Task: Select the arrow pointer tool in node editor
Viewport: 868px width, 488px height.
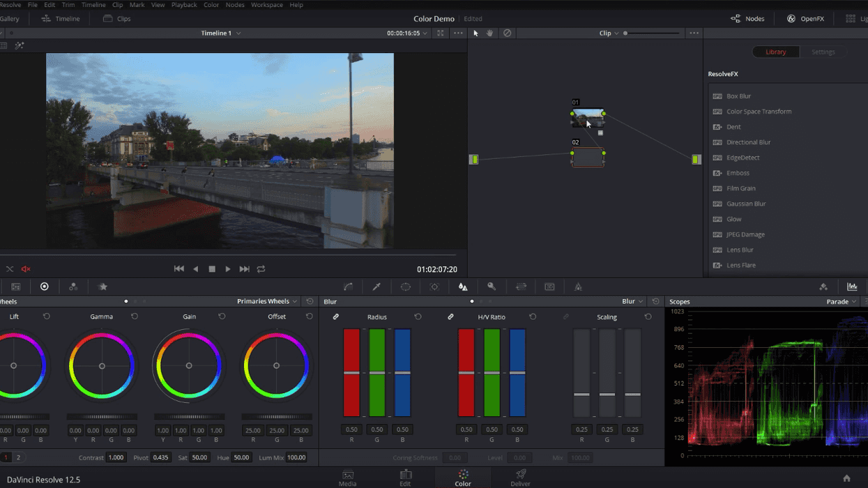Action: pos(476,33)
